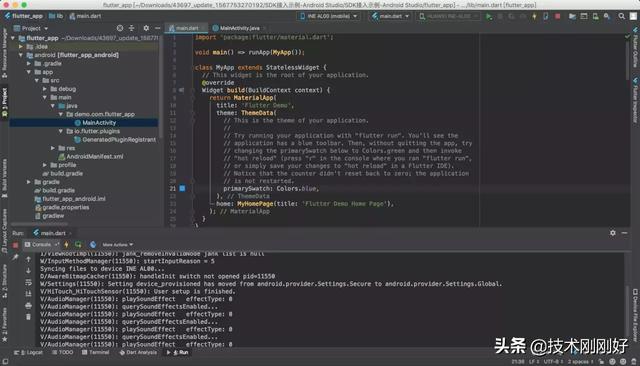Click the read-only lock icon in status bar
The height and width of the screenshot is (366, 640).
pos(601,362)
